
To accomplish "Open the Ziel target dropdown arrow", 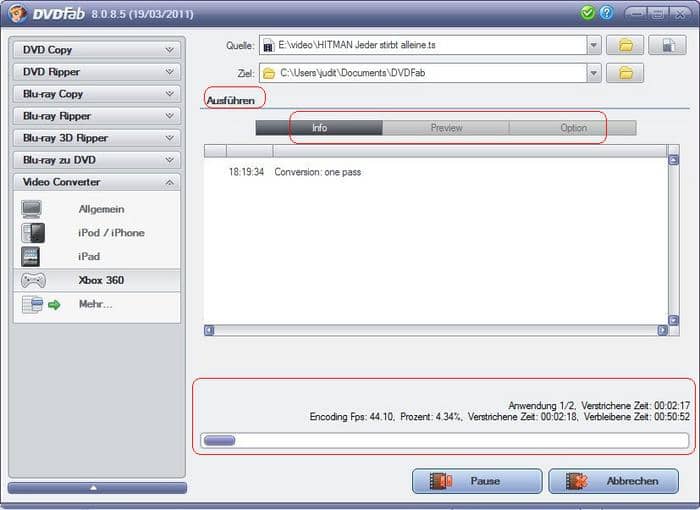I will click(594, 73).
